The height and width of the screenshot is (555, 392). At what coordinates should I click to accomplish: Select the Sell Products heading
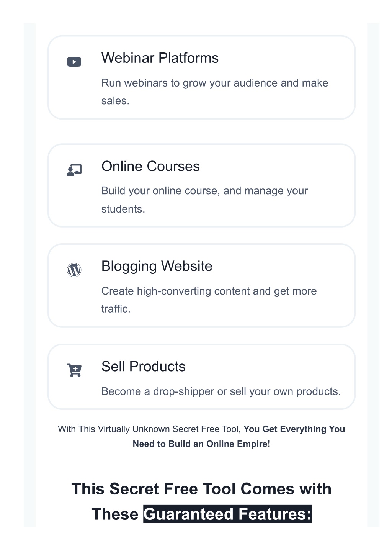pos(143,367)
